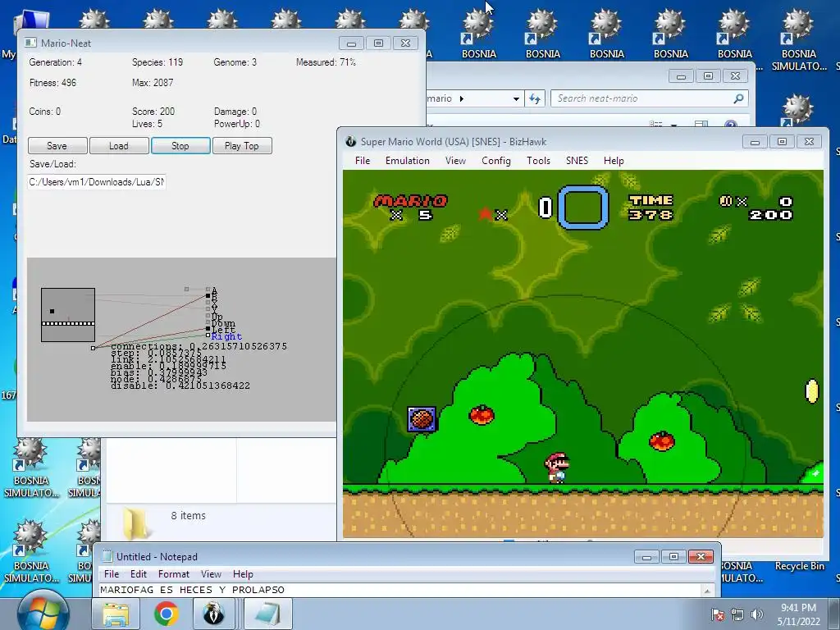Click the search magnifier icon in Explorer
The height and width of the screenshot is (630, 840).
tap(739, 98)
